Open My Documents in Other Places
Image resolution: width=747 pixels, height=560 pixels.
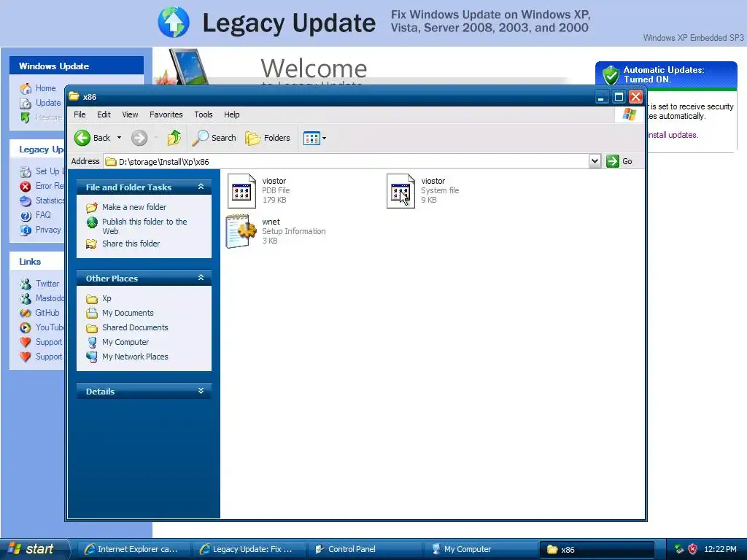coord(128,313)
